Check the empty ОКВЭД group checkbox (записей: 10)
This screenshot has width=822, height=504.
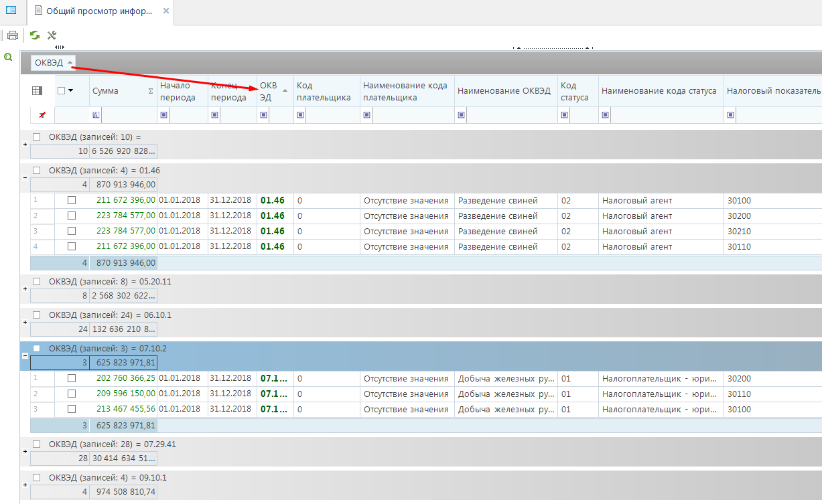(37, 137)
